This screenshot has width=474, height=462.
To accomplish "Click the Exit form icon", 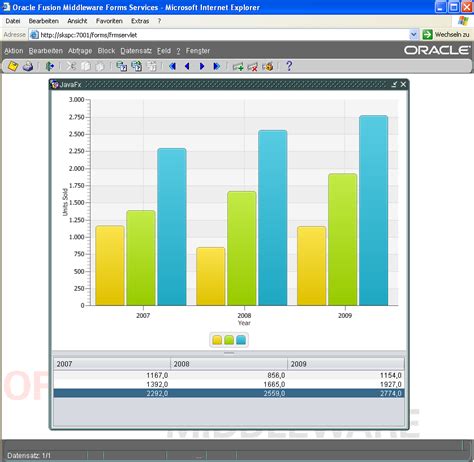I will tap(50, 66).
